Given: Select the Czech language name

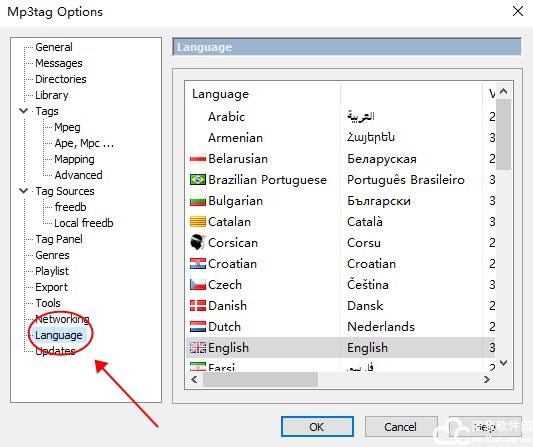Looking at the screenshot, I should (x=225, y=285).
